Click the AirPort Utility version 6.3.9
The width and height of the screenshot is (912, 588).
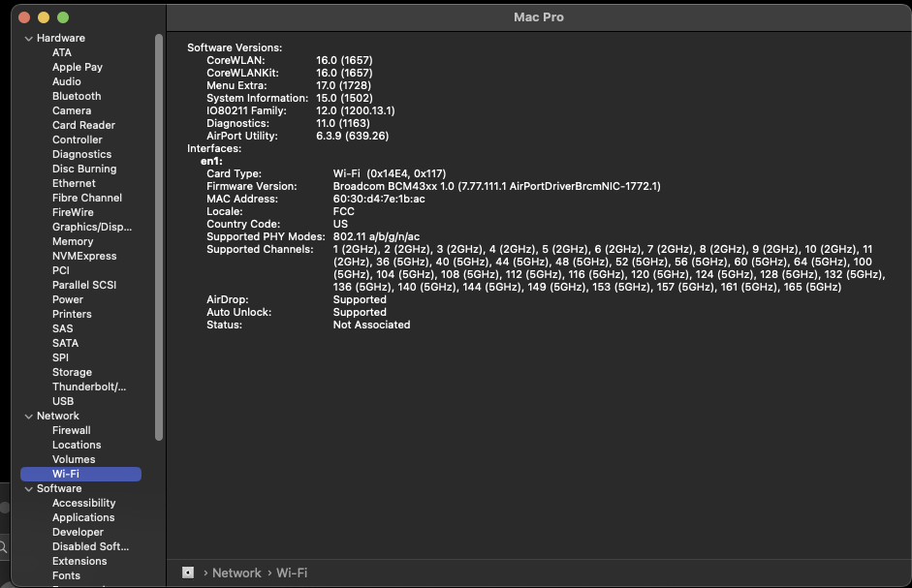(352, 136)
